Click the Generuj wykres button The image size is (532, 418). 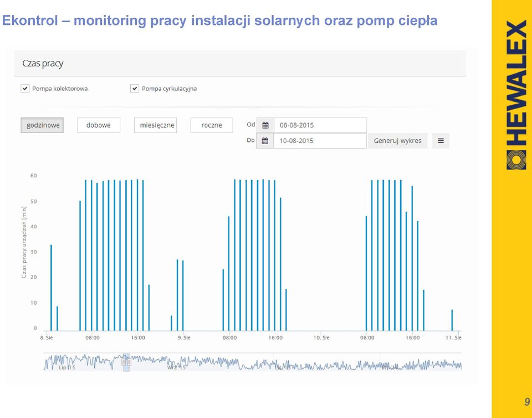point(398,141)
